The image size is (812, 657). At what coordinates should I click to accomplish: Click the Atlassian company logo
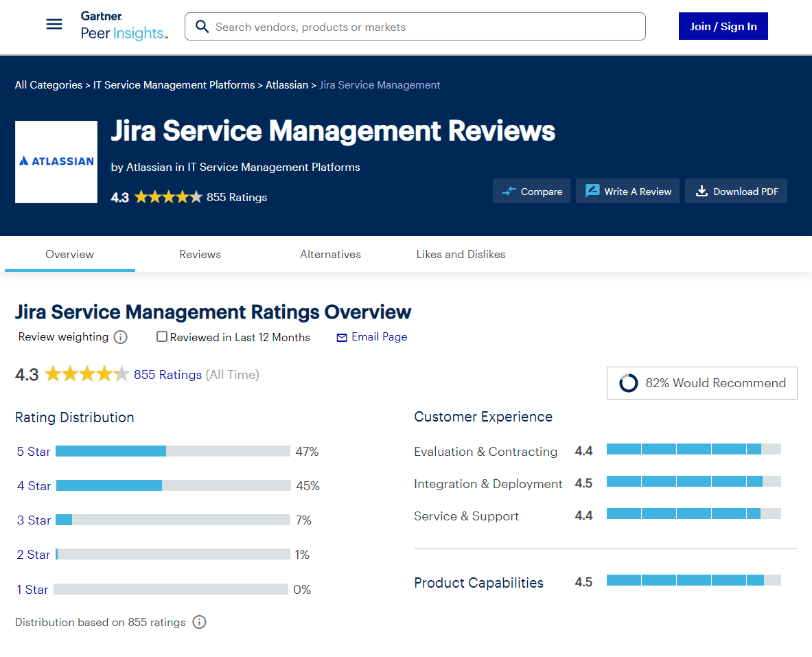56,161
